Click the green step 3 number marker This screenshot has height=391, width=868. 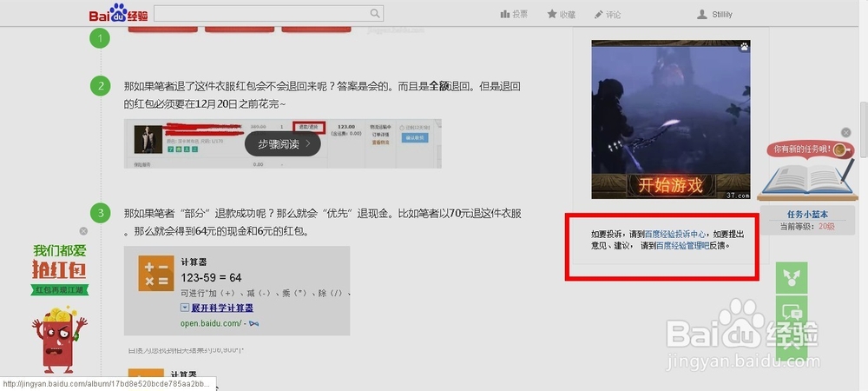click(100, 213)
